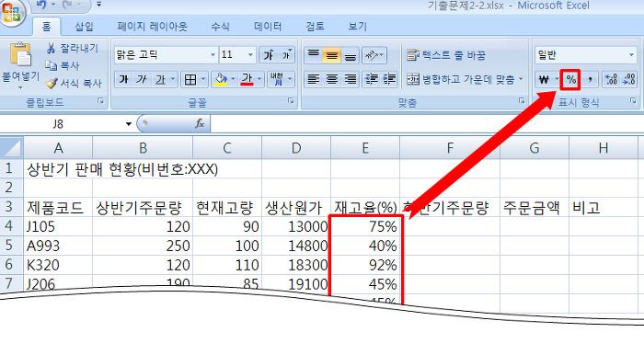Select cell E6 showing 92%

[365, 265]
